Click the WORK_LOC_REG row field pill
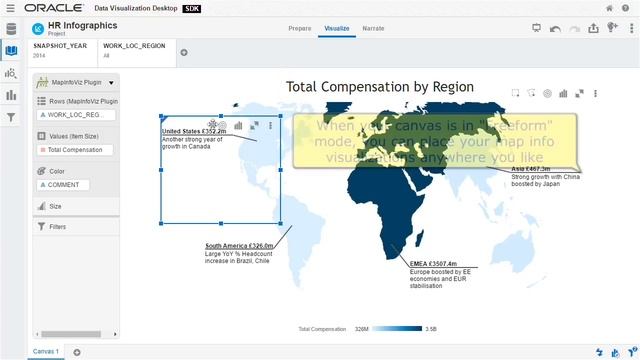Screen dimensions: 640x360 point(76,115)
